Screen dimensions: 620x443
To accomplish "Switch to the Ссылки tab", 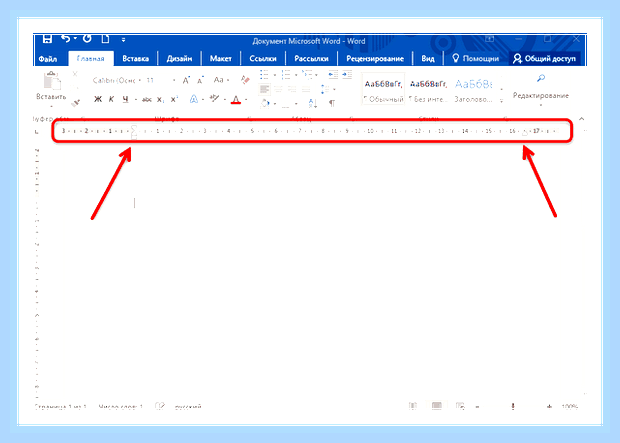I will tap(263, 59).
